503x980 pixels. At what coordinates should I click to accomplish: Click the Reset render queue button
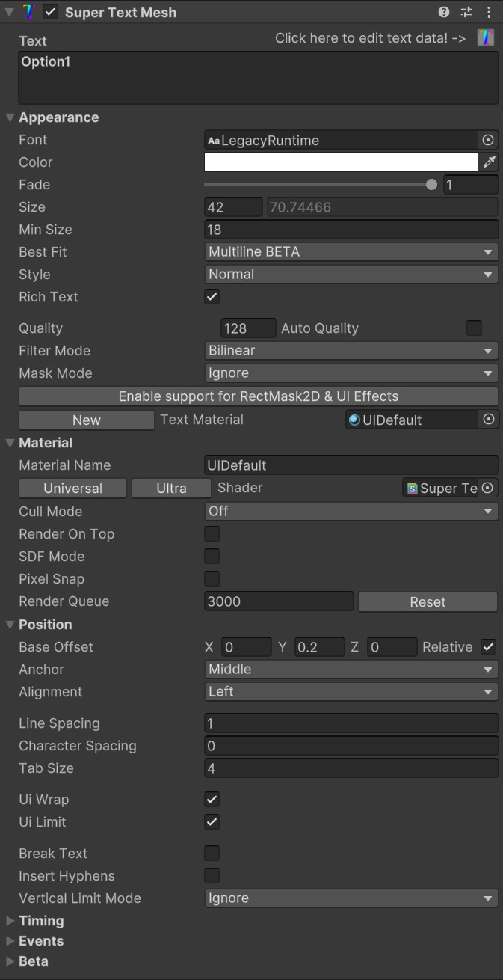tap(428, 601)
